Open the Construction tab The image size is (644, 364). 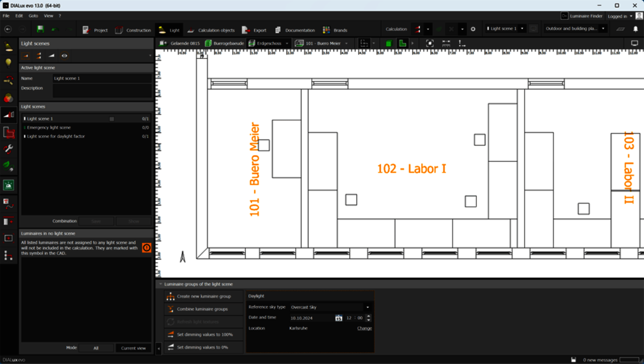pyautogui.click(x=133, y=30)
